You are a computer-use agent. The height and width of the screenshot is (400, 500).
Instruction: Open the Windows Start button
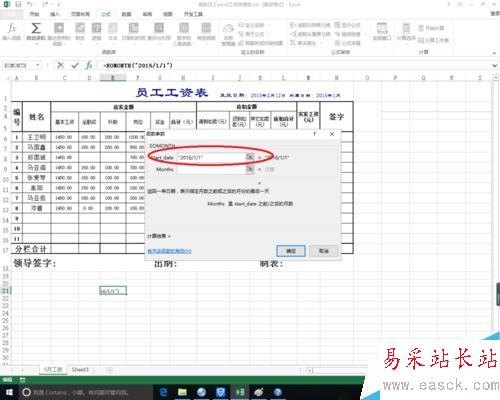tap(9, 393)
